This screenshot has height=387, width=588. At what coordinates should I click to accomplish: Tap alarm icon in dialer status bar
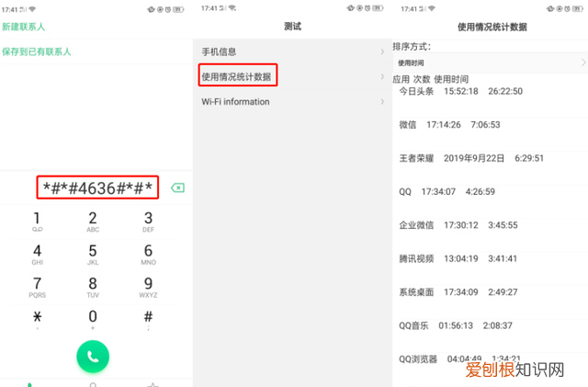tap(168, 9)
